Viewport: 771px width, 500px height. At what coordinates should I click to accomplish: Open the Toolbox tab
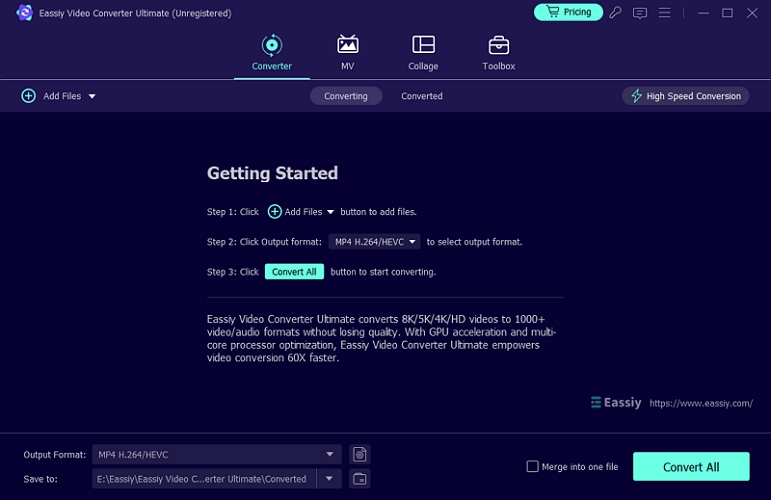(x=499, y=53)
